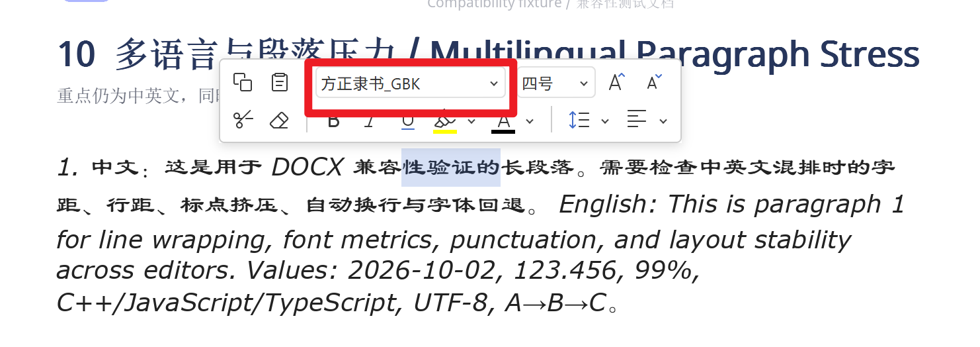Click the paste clipboard icon
The width and height of the screenshot is (980, 347).
click(x=280, y=83)
